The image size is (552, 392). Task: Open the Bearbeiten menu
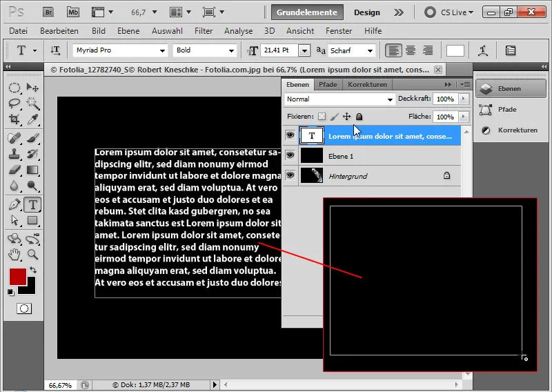[59, 31]
